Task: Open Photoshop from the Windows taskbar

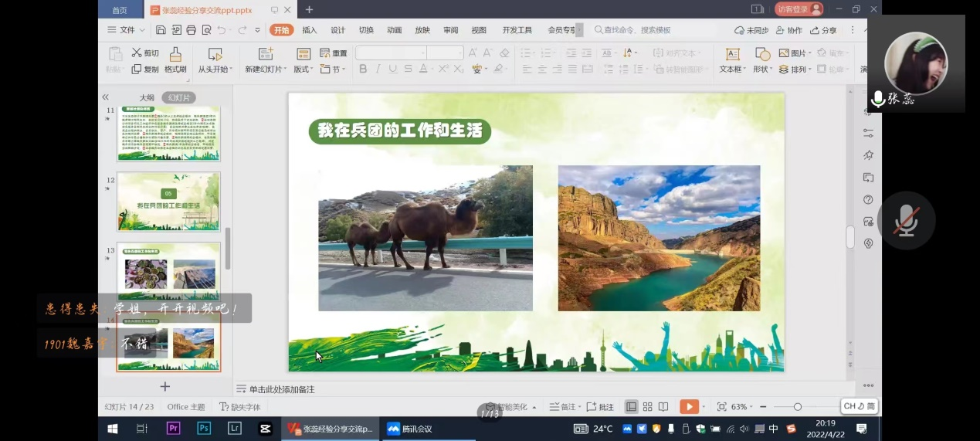Action: click(204, 429)
